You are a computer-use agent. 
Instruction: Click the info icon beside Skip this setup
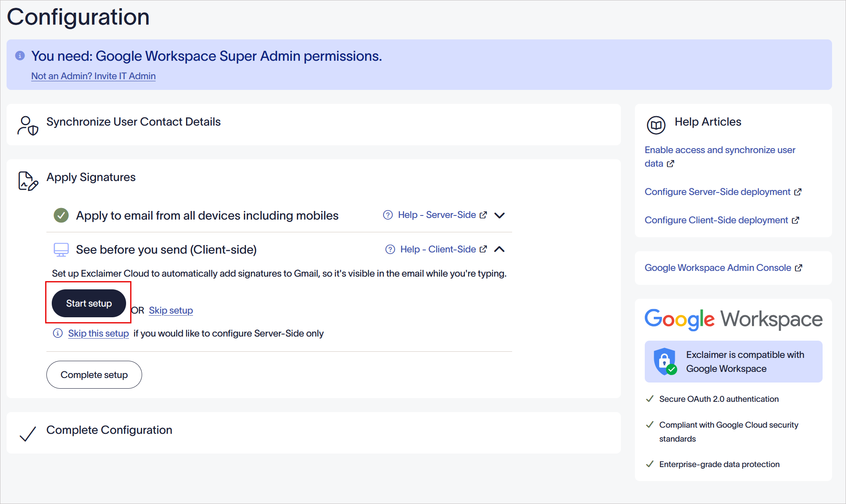58,333
